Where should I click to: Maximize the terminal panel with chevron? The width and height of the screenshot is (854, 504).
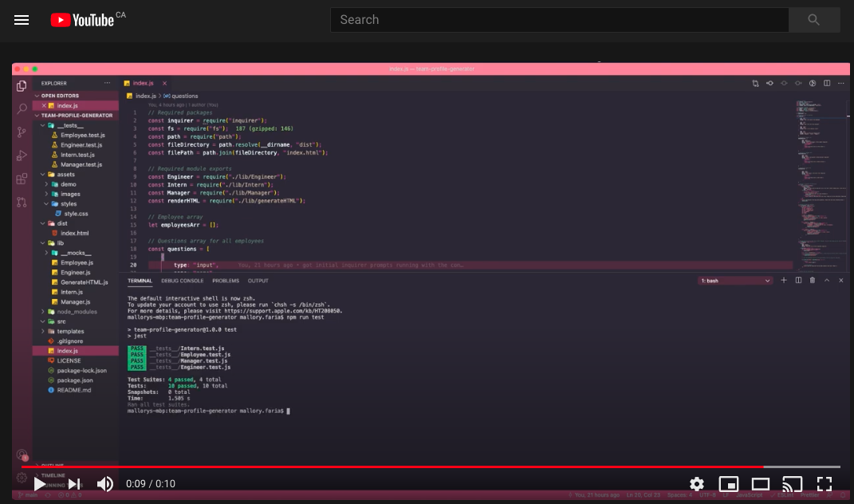[827, 280]
